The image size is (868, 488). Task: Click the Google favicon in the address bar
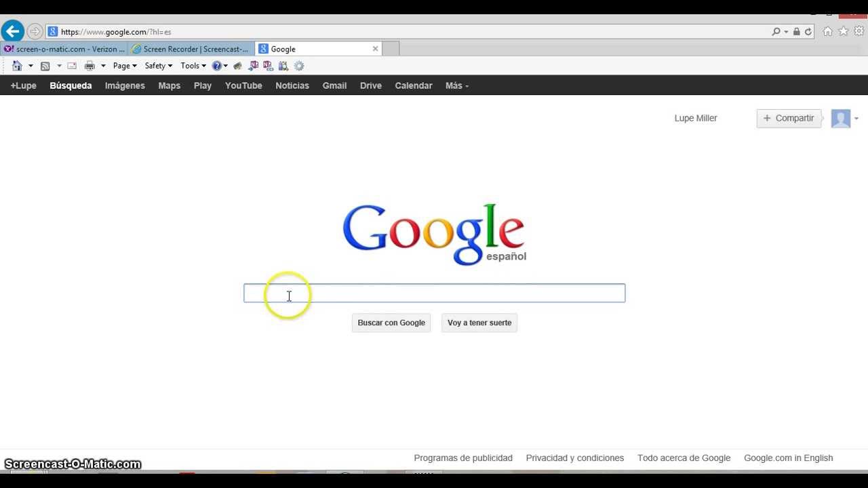click(x=53, y=32)
